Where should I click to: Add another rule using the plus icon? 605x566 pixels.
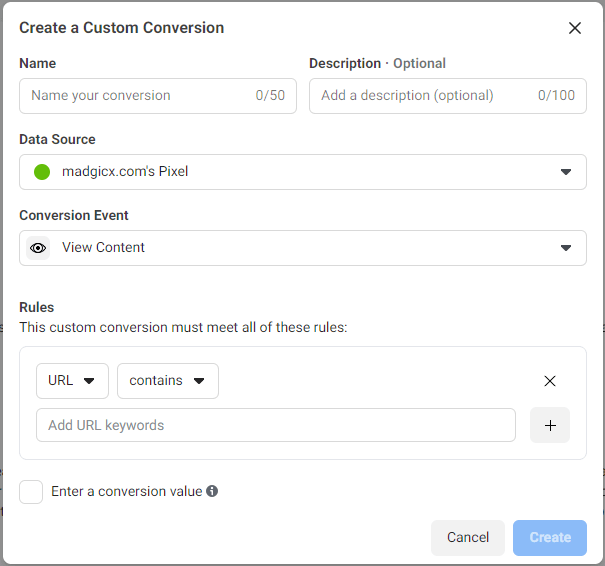[550, 425]
